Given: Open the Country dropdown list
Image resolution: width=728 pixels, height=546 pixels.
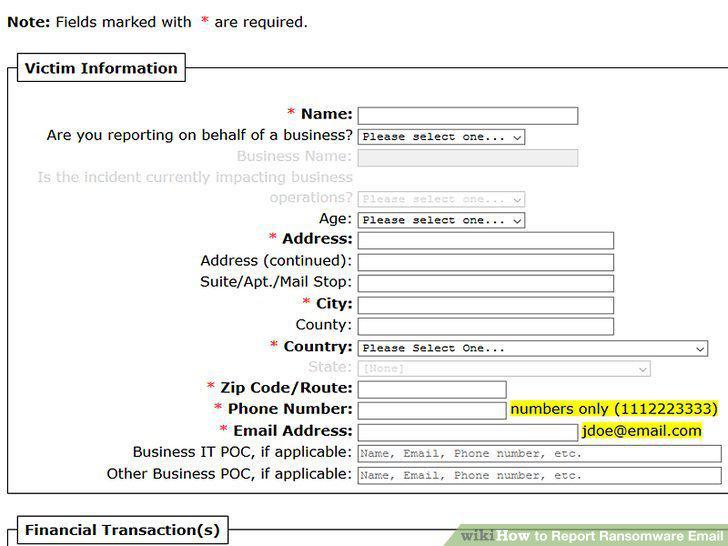Looking at the screenshot, I should (x=533, y=348).
